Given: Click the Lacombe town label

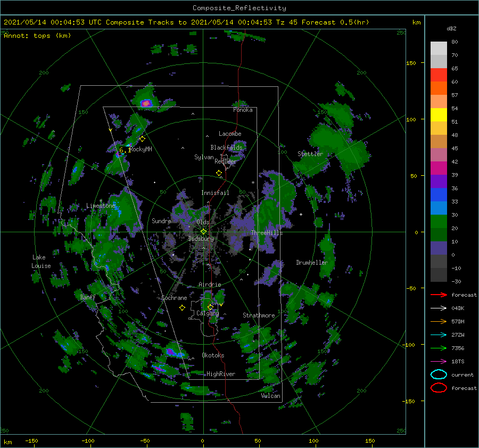Looking at the screenshot, I should (x=230, y=134).
